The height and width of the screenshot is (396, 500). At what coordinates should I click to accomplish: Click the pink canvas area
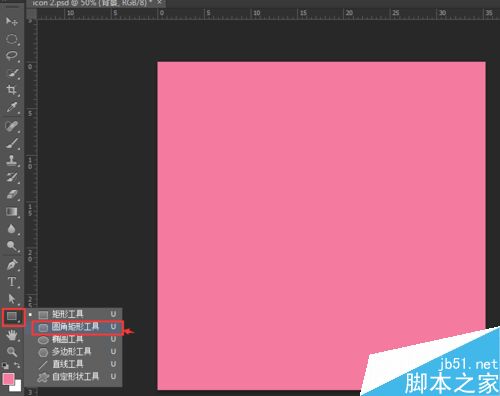pos(321,226)
